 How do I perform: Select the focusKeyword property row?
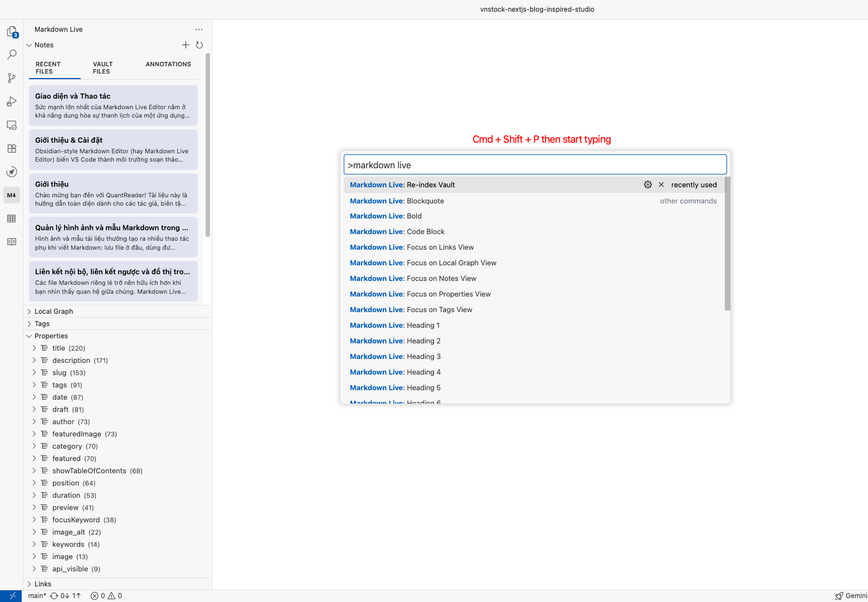tap(118, 520)
